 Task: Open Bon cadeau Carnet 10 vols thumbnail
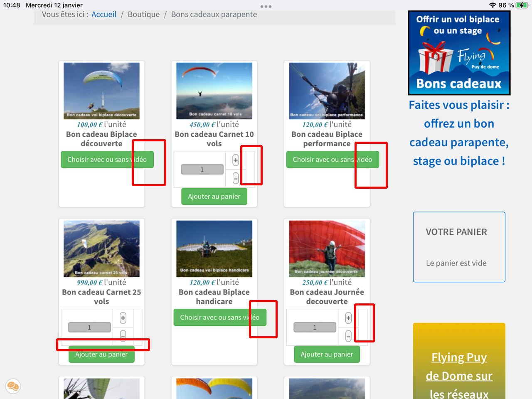tap(214, 91)
